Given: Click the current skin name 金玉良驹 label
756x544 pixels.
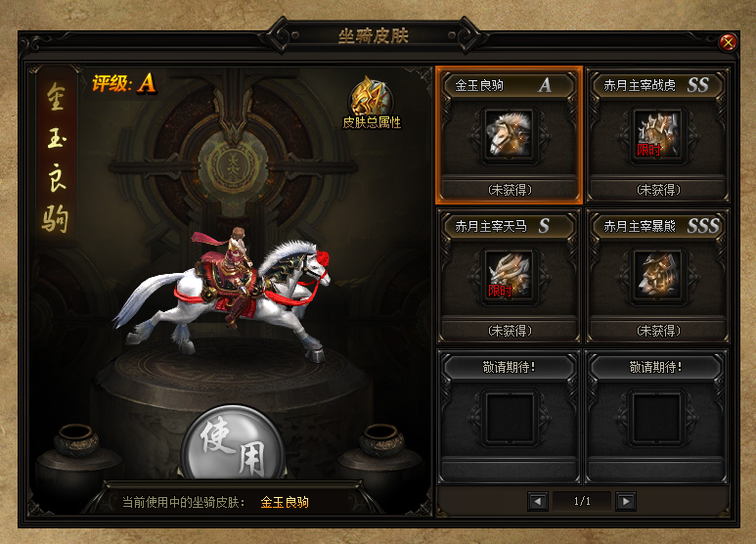Looking at the screenshot, I should (x=285, y=503).
